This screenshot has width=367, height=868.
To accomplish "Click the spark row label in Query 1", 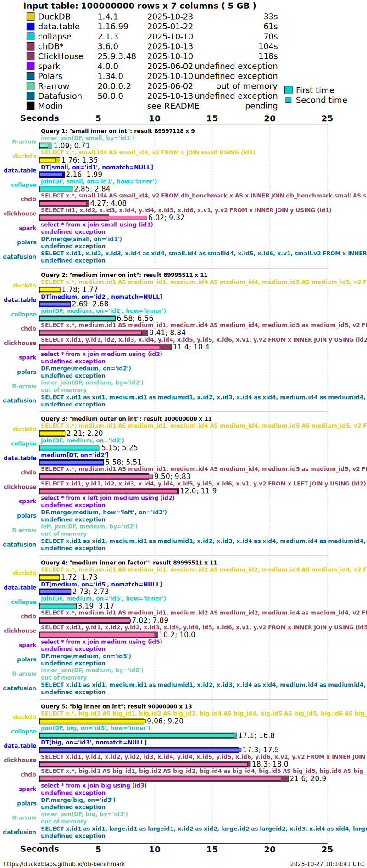I will [x=28, y=228].
